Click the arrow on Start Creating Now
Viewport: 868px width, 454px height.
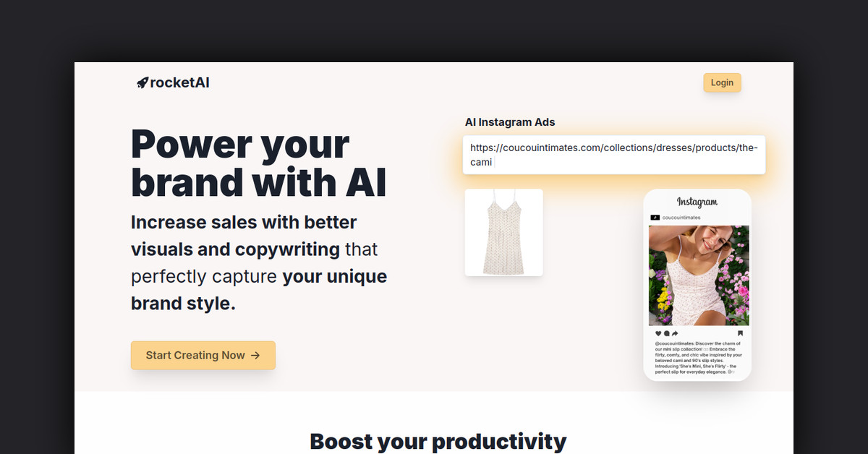coord(255,355)
